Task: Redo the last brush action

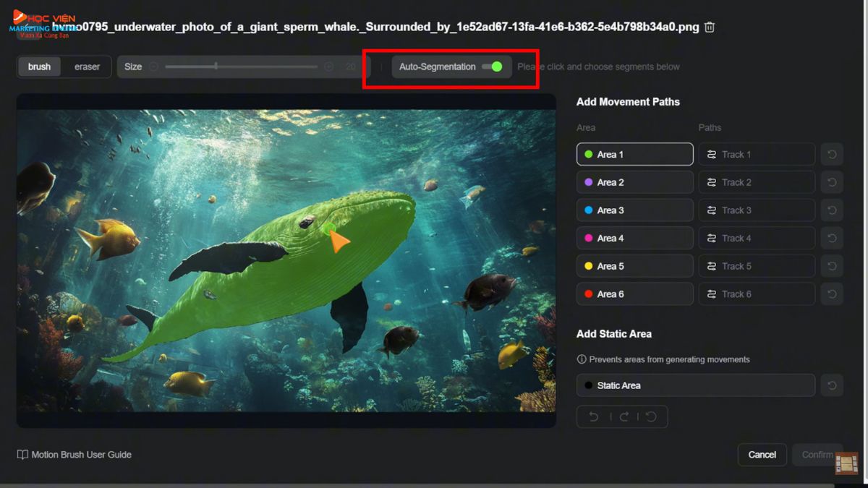Action: point(623,416)
